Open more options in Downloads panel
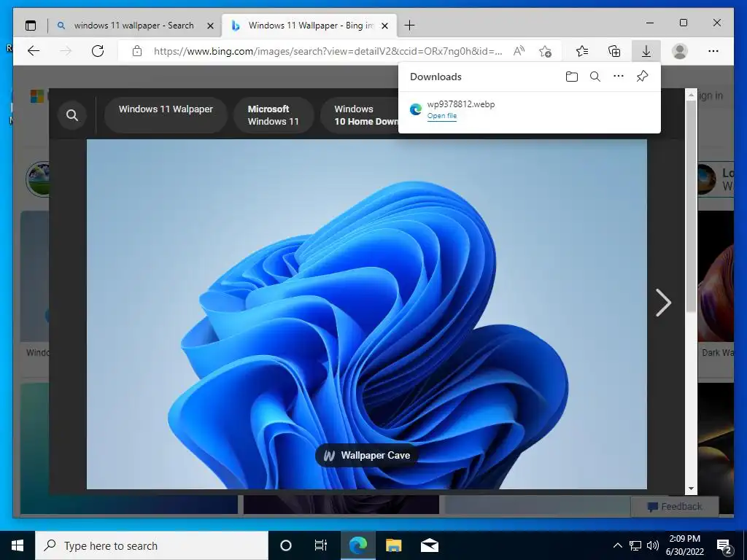Viewport: 747px width, 560px height. 619,76
